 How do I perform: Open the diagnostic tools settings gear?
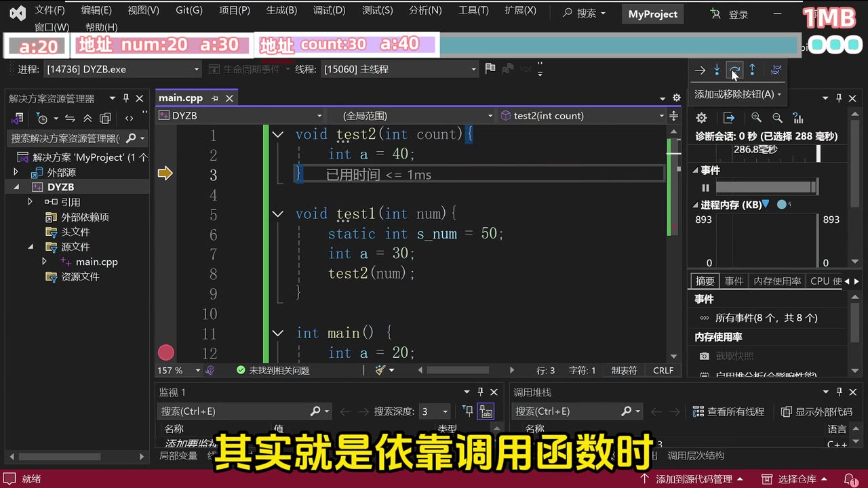tap(702, 118)
